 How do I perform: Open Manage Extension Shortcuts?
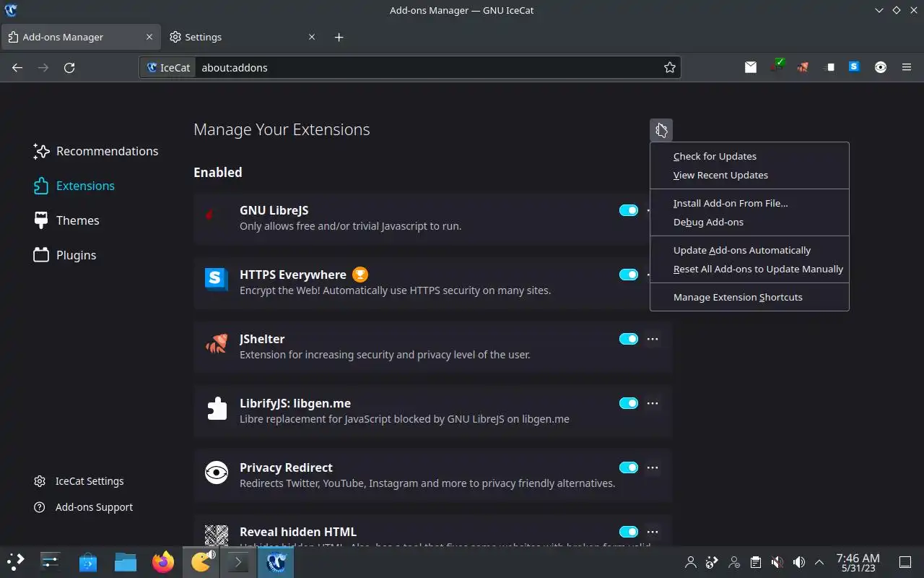[x=749, y=297]
